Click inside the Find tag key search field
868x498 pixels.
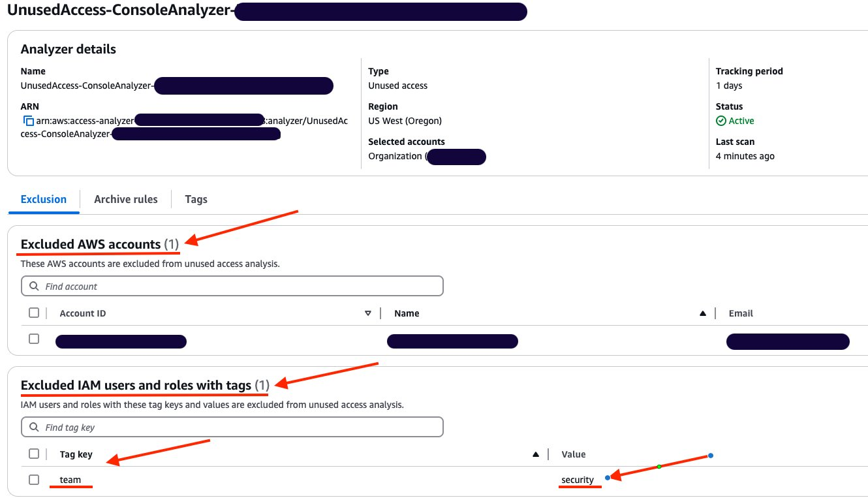196,427
